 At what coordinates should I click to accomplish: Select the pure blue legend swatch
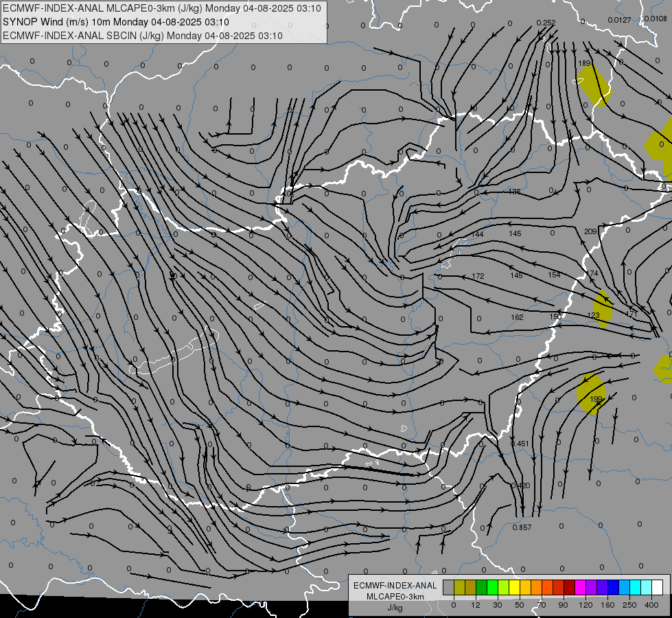(613, 587)
